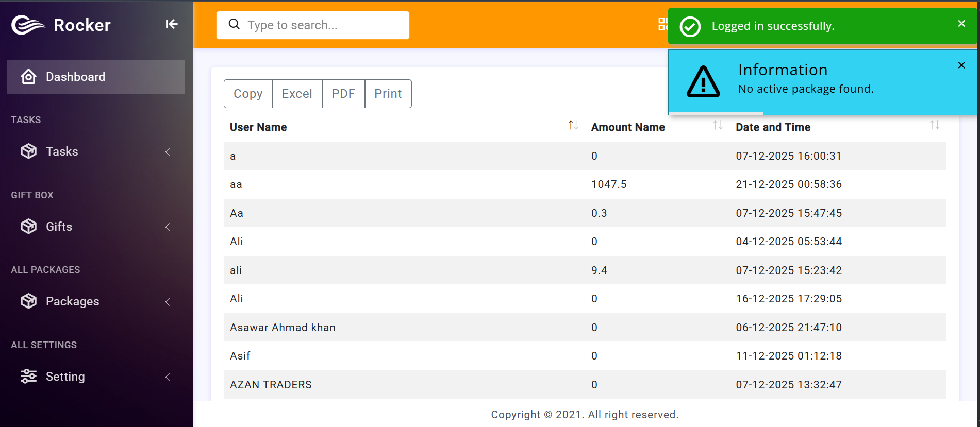Click the Setting sliders icon
The width and height of the screenshot is (980, 427).
28,377
